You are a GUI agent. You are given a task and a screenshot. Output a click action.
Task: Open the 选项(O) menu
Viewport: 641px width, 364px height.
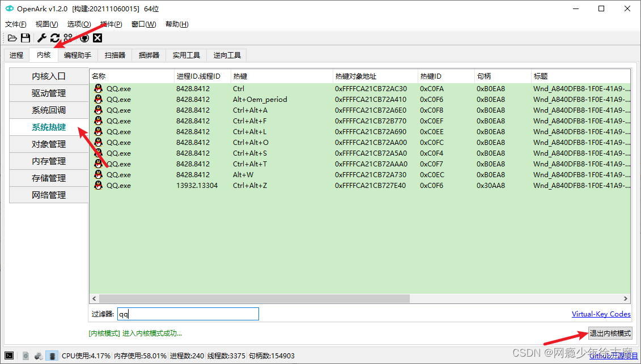coord(79,24)
